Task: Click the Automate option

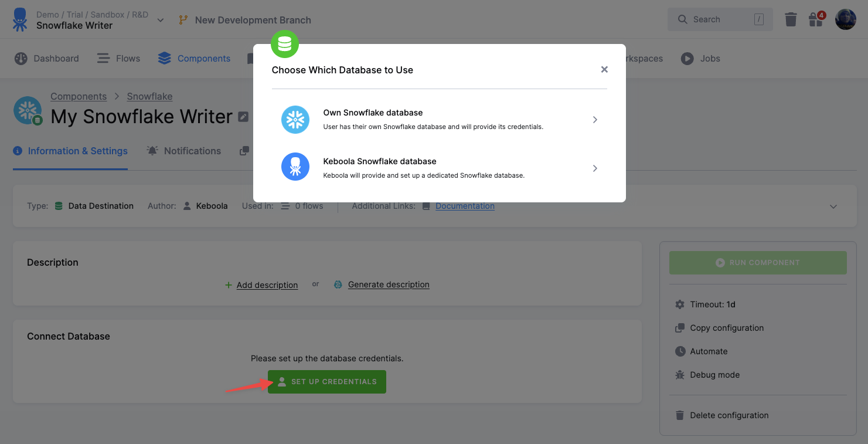Action: tap(701, 351)
